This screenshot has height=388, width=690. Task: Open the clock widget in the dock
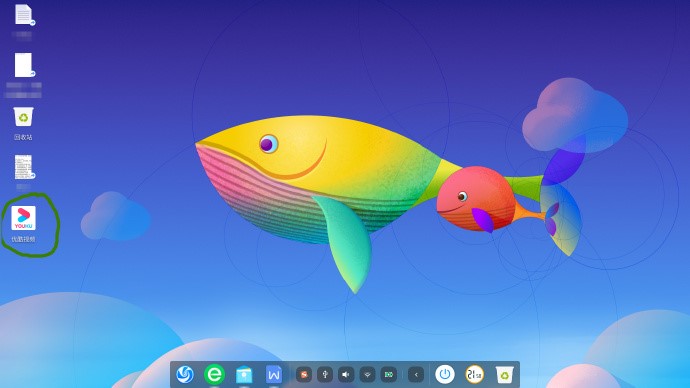[474, 374]
